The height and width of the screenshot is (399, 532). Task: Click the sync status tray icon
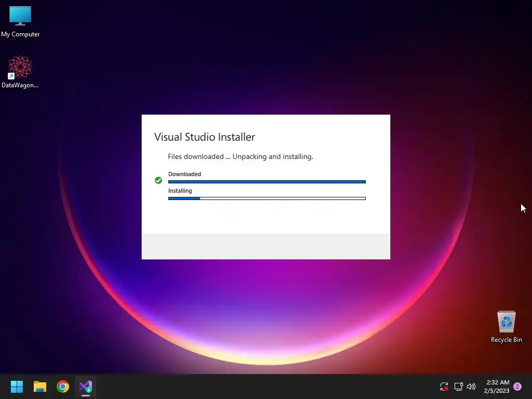coord(444,387)
